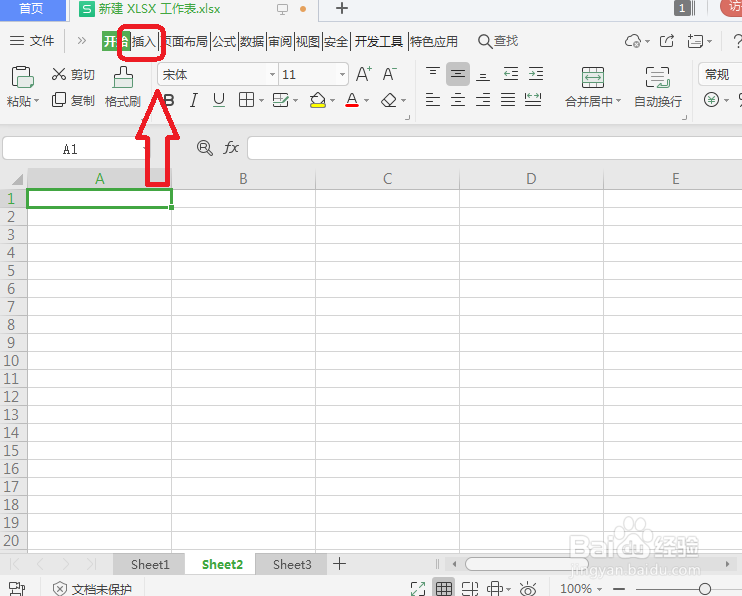This screenshot has width=742, height=596.
Task: Open the font name dropdown
Action: click(272, 74)
